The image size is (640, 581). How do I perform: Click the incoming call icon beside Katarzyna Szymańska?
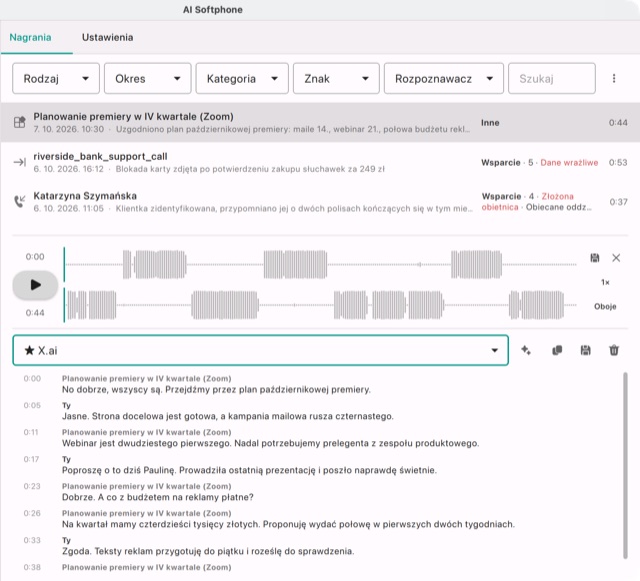19,201
